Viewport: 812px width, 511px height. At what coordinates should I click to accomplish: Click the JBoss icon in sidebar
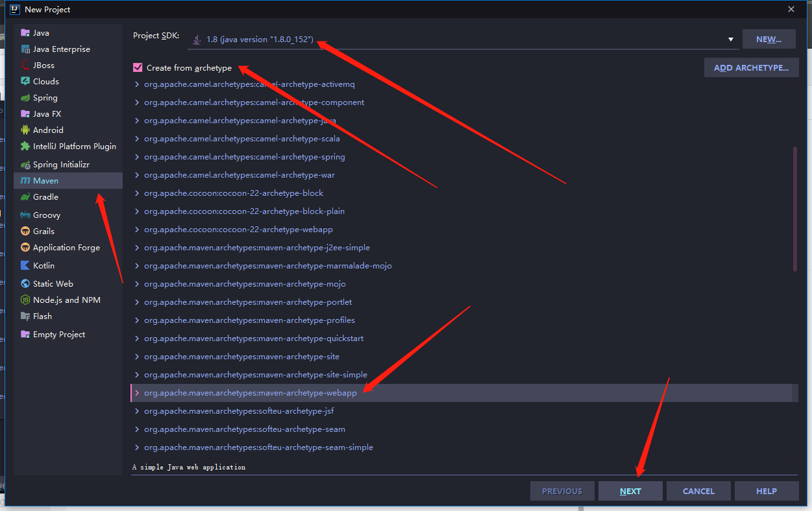click(25, 65)
